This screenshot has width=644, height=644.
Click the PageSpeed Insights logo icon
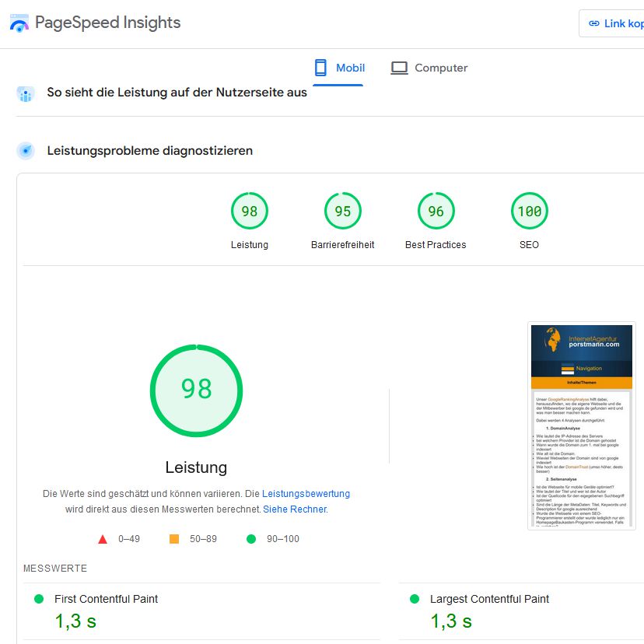pyautogui.click(x=19, y=23)
